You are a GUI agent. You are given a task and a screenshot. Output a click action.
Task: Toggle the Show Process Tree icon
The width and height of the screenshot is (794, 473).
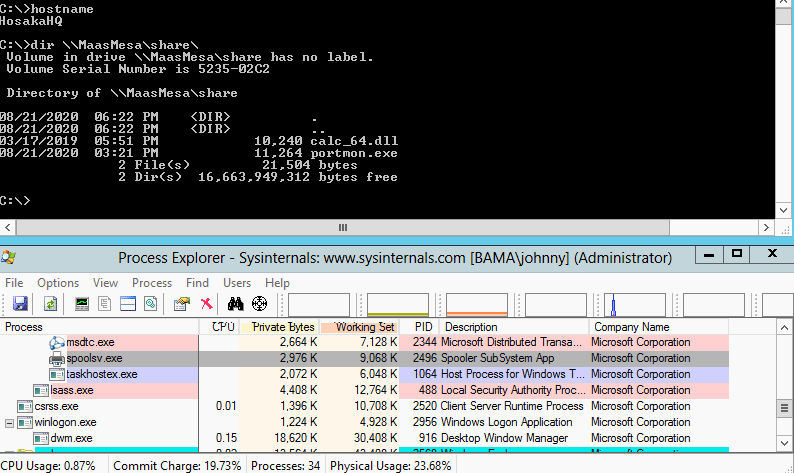[x=105, y=304]
